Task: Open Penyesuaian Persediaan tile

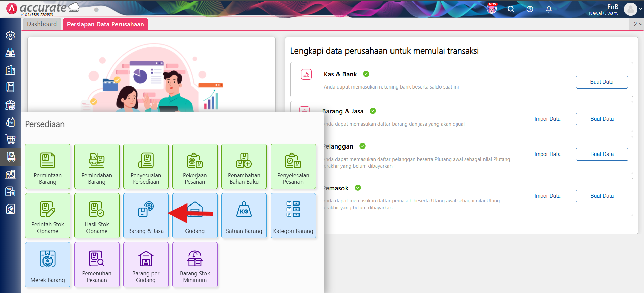Action: [x=146, y=166]
